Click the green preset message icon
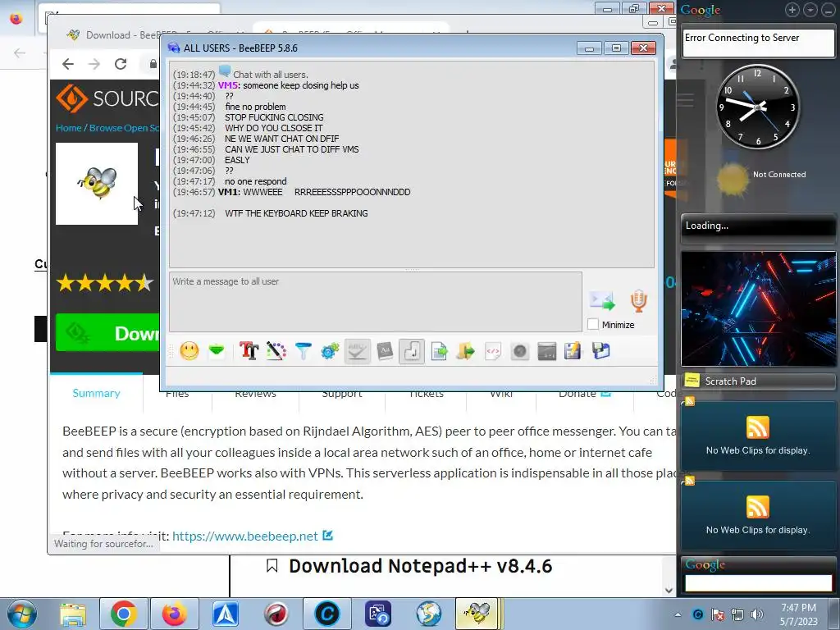The height and width of the screenshot is (630, 840). pyautogui.click(x=217, y=351)
